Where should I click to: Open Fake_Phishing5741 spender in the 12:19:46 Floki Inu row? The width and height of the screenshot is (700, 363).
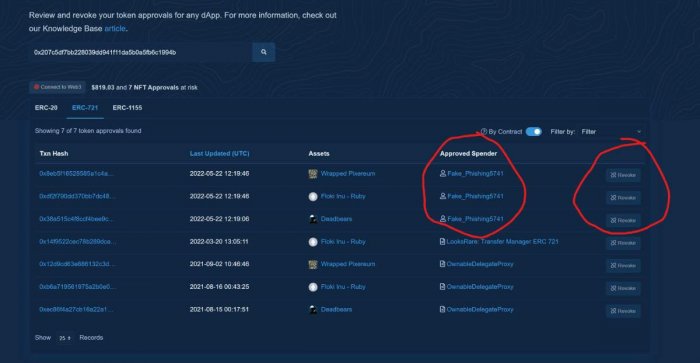point(475,196)
